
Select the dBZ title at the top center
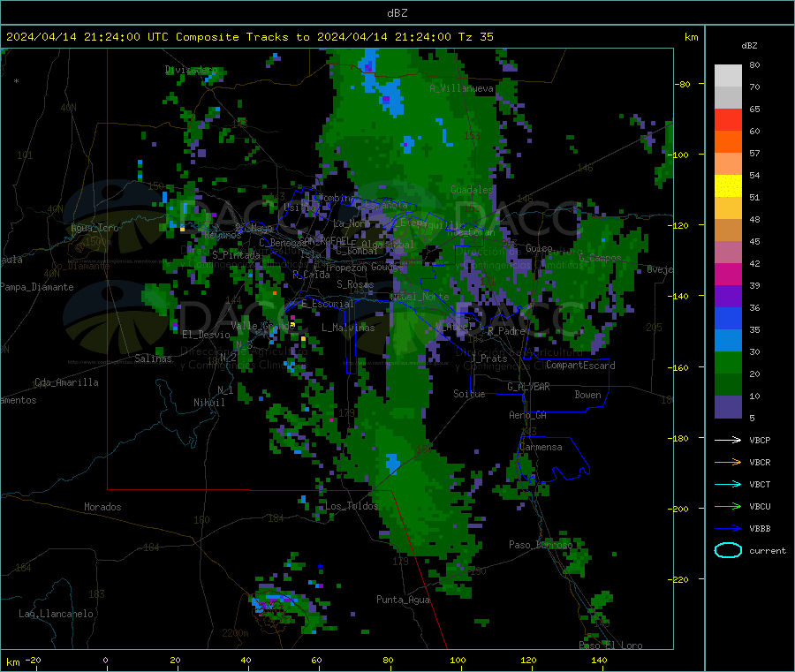pyautogui.click(x=397, y=13)
